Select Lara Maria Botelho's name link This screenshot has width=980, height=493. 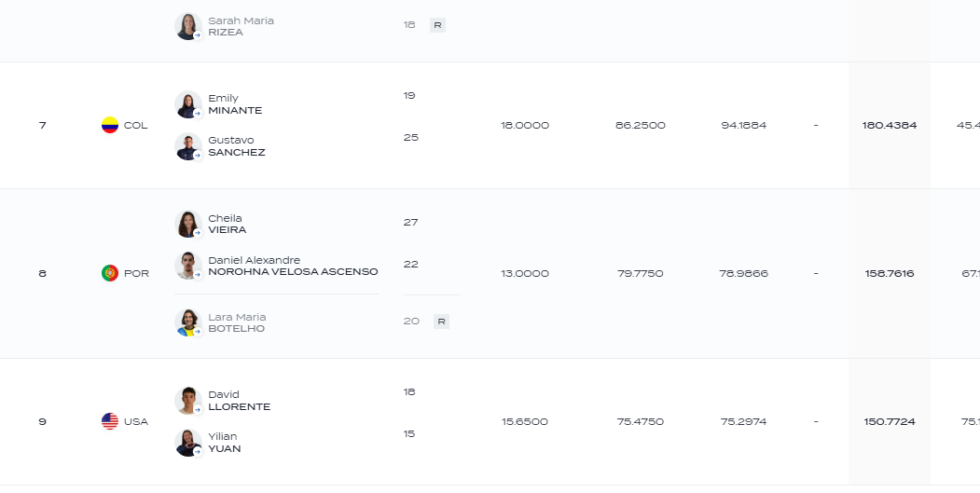(x=237, y=322)
